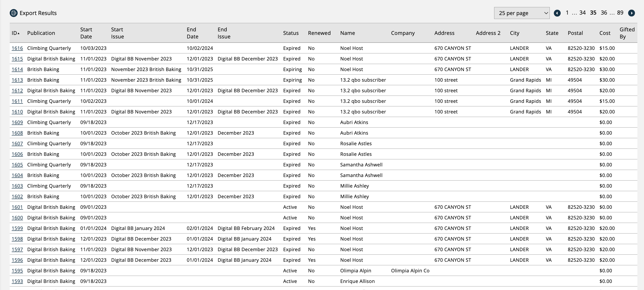Jump to page 1 in pagination
The height and width of the screenshot is (290, 644).
(x=567, y=13)
